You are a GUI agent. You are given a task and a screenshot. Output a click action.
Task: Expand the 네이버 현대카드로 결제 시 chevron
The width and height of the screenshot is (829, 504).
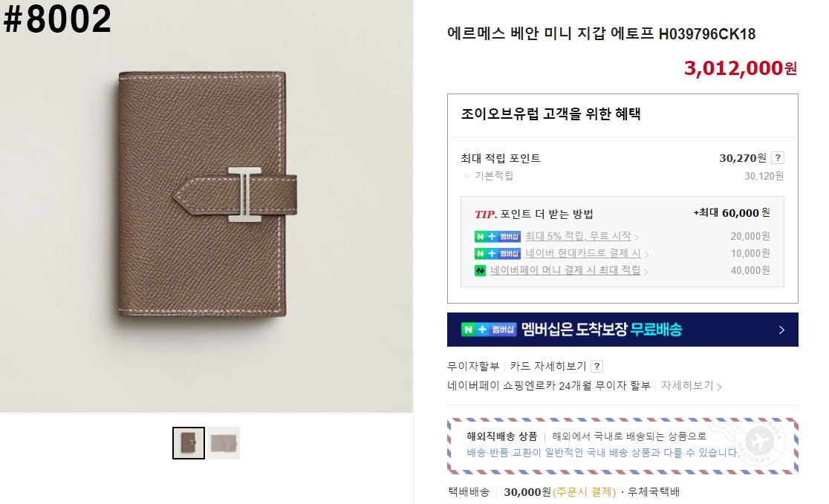(x=646, y=254)
